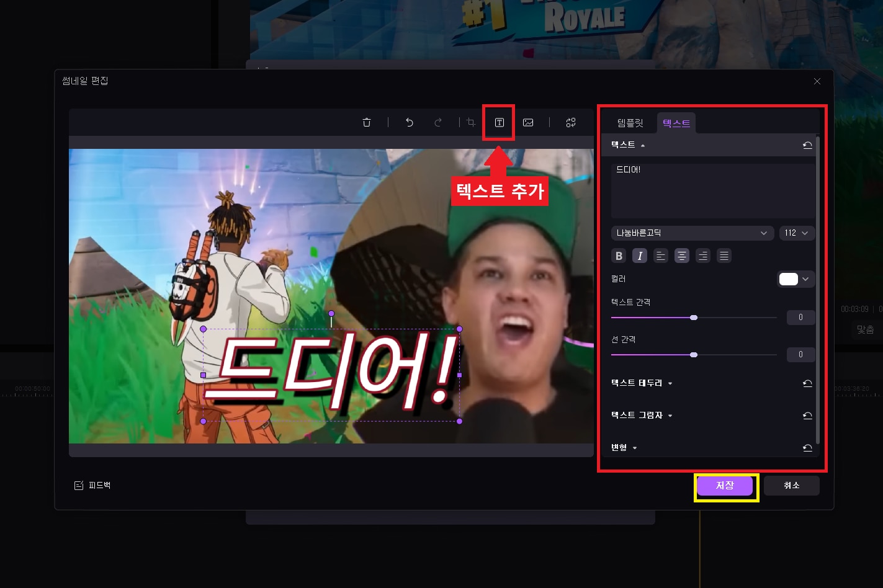
Task: Insert an image with picture icon
Action: point(528,123)
